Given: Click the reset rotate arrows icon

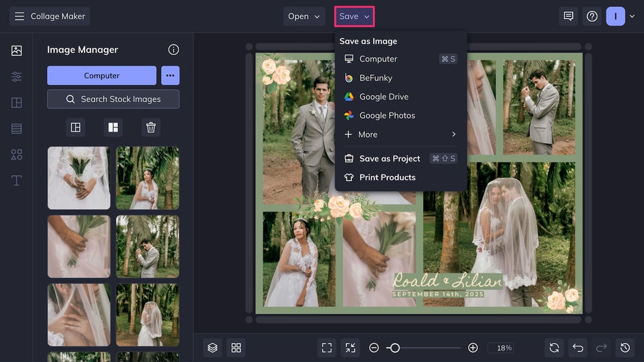Looking at the screenshot, I should (x=554, y=348).
